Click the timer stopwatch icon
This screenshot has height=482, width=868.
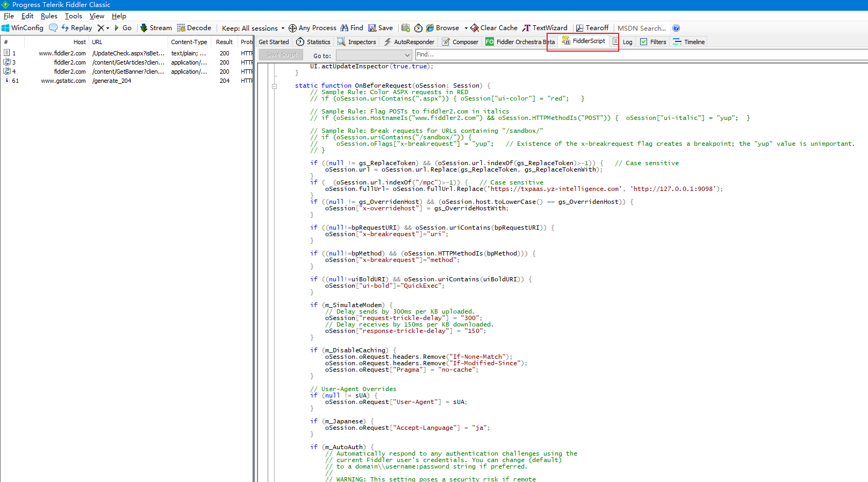pyautogui.click(x=418, y=28)
